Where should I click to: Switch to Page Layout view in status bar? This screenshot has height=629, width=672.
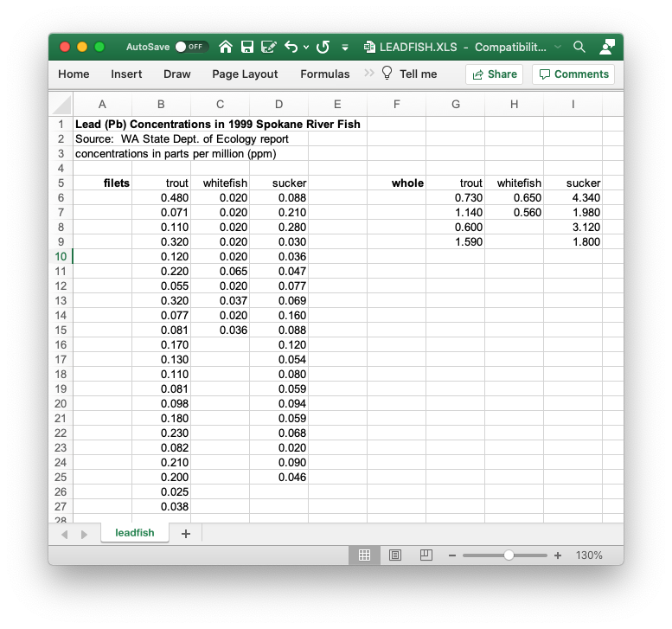(395, 555)
